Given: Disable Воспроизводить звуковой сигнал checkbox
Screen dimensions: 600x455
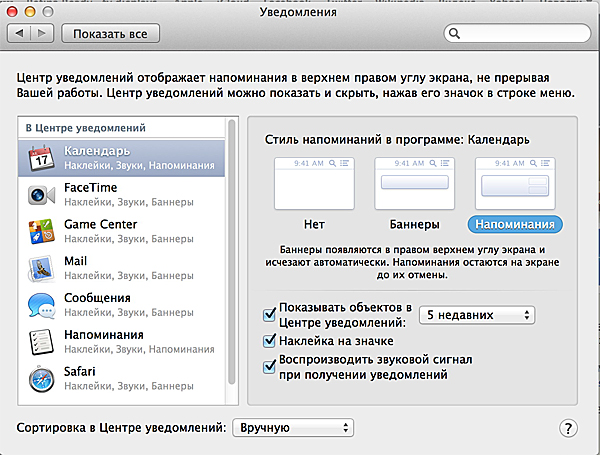Looking at the screenshot, I should pos(269,367).
